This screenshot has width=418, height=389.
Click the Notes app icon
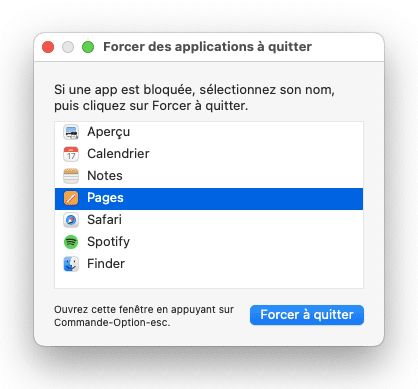tap(71, 176)
